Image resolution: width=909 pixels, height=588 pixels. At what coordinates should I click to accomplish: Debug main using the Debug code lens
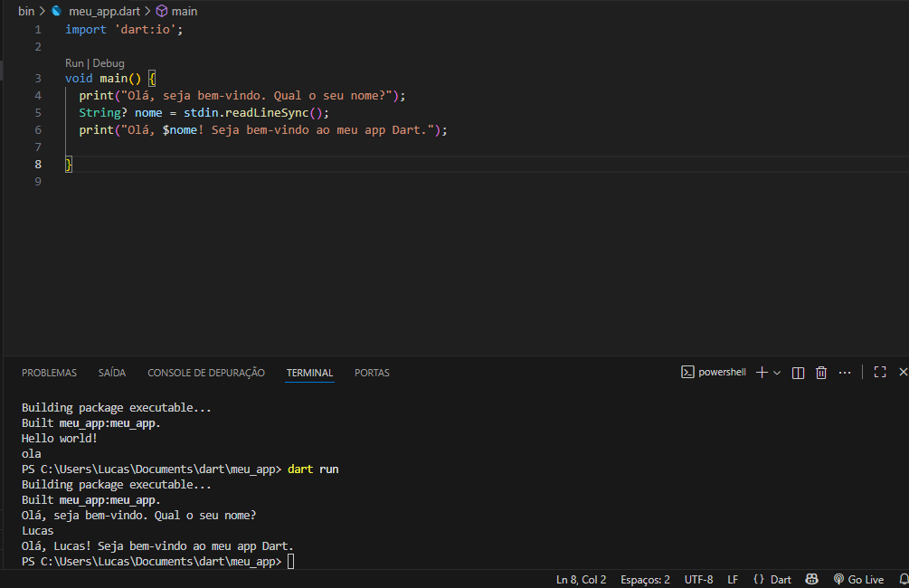108,62
